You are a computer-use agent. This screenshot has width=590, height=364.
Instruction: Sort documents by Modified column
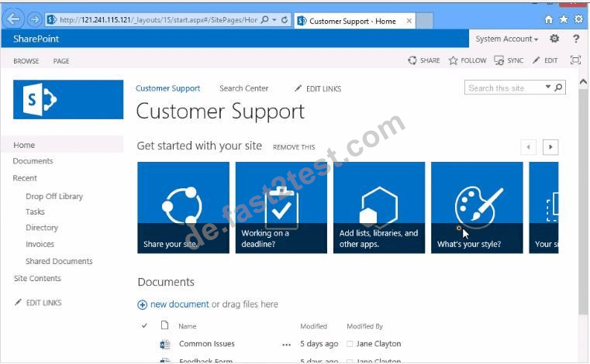(313, 326)
